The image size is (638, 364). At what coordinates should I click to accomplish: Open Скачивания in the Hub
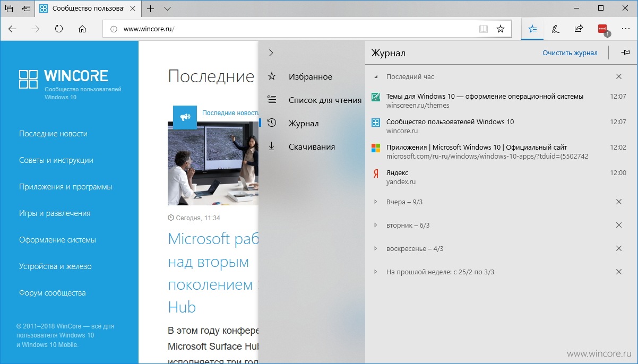(312, 147)
